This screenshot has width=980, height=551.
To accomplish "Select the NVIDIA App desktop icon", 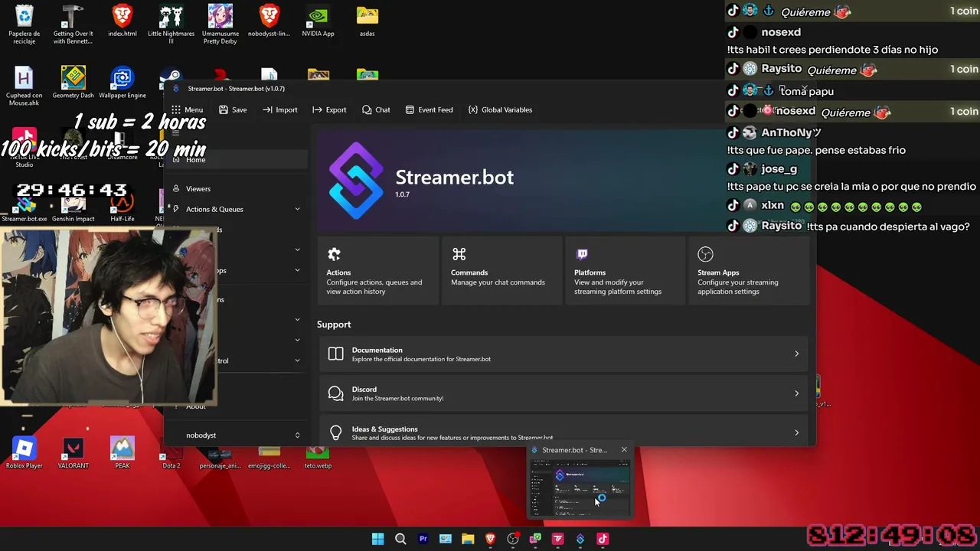I will [318, 21].
